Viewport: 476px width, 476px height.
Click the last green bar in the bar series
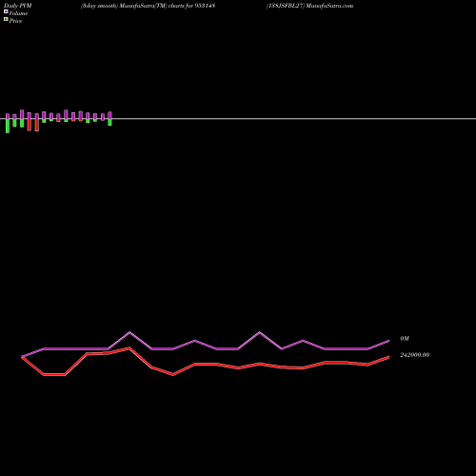[x=109, y=122]
